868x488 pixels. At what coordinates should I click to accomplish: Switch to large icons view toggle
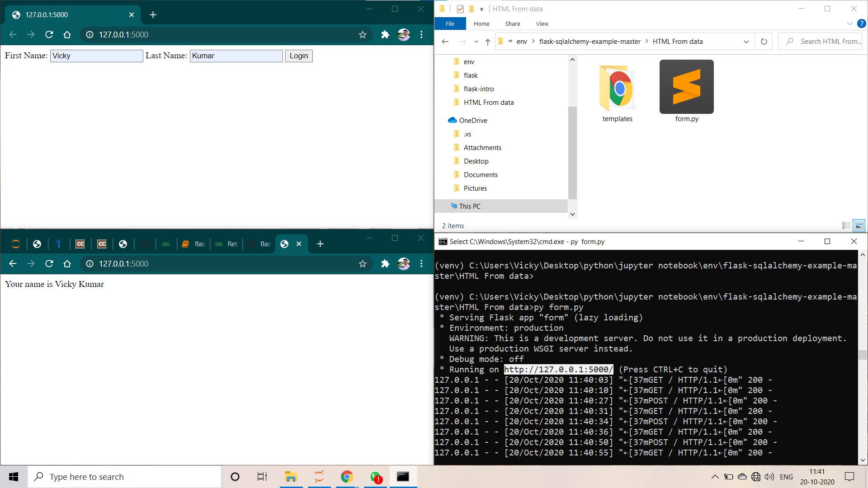859,225
